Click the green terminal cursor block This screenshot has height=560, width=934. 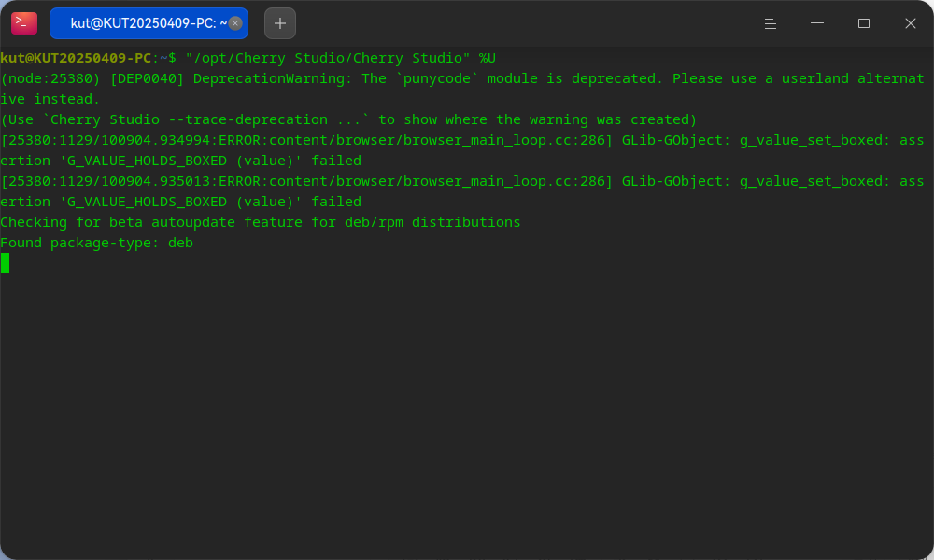(x=5, y=262)
